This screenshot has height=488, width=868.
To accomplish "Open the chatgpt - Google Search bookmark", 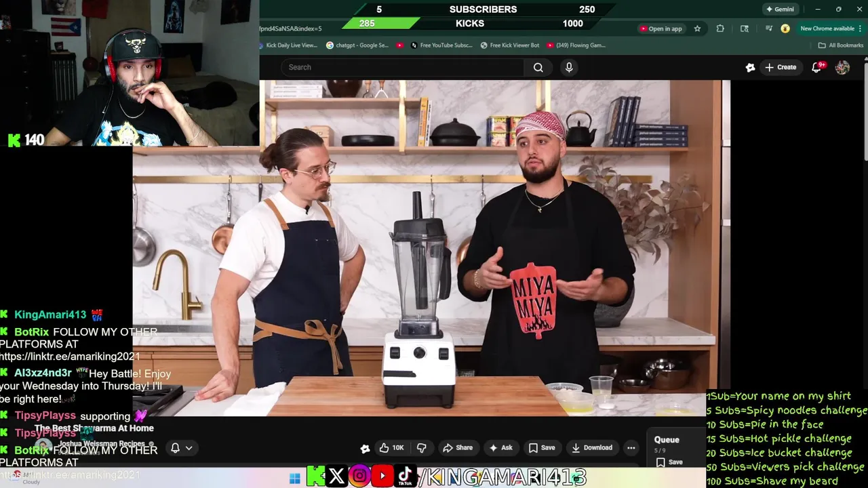I will coord(357,45).
